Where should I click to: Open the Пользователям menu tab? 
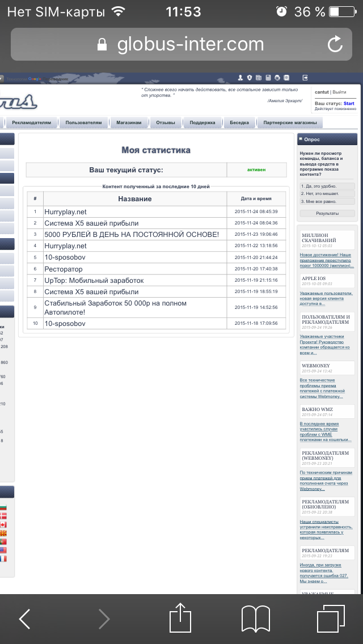pyautogui.click(x=83, y=122)
